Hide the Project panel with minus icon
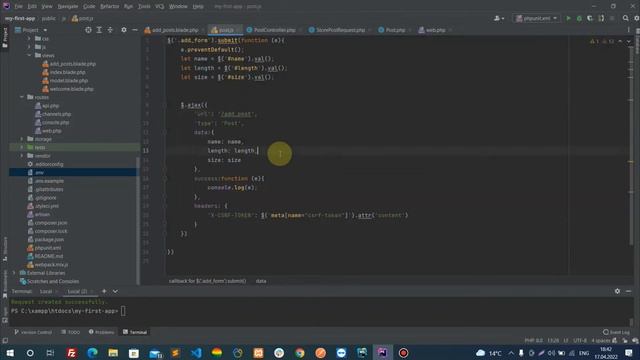 pyautogui.click(x=135, y=30)
